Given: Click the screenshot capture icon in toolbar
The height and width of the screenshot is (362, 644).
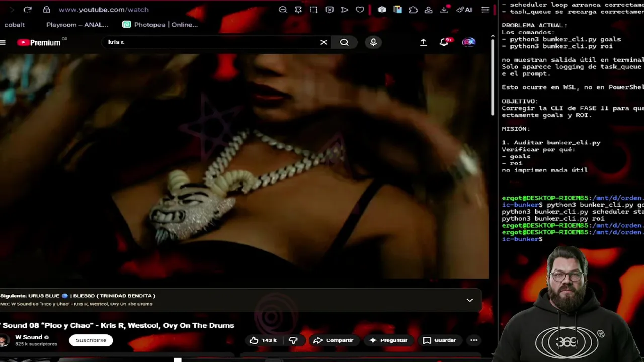Looking at the screenshot, I should (313, 10).
